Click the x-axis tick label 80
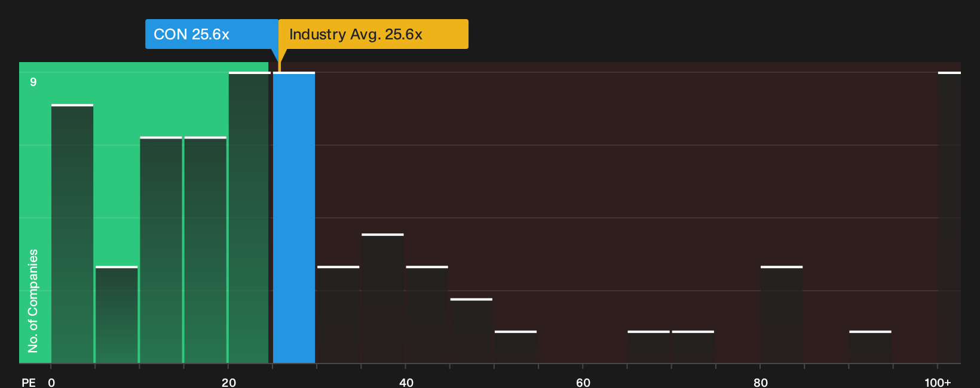The image size is (980, 388). pos(761,382)
